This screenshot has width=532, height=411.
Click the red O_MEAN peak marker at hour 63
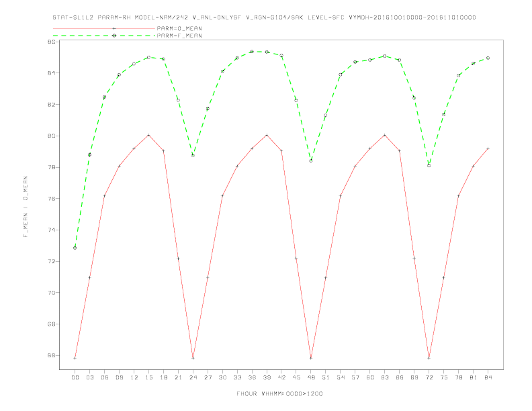[x=385, y=135]
